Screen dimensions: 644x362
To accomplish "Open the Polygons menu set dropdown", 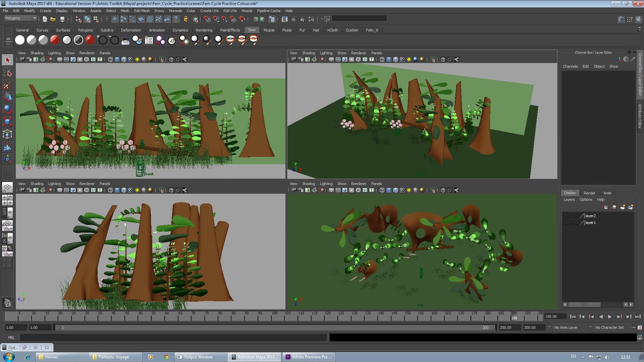I will pyautogui.click(x=21, y=19).
